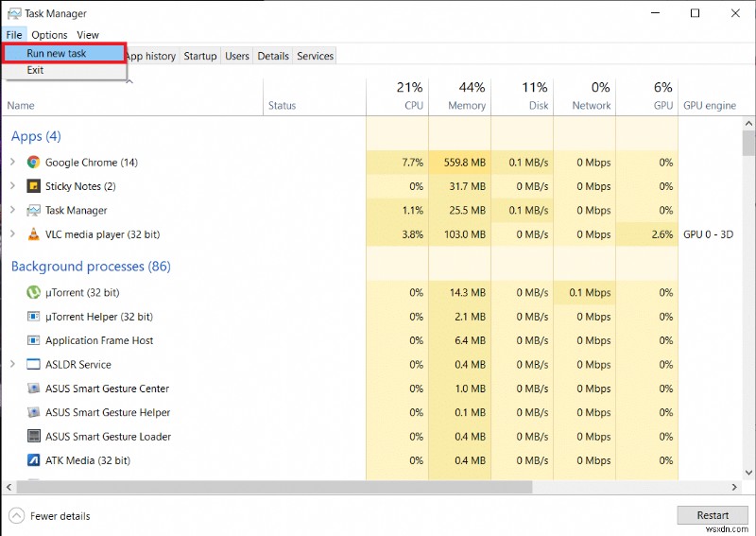Click the Sticky Notes app icon
Screen dimensions: 756x536
click(x=33, y=186)
